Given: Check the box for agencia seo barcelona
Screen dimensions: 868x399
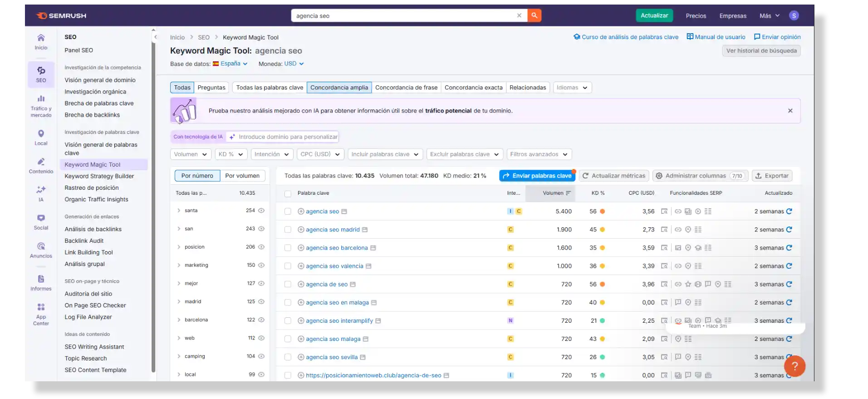Looking at the screenshot, I should 288,248.
